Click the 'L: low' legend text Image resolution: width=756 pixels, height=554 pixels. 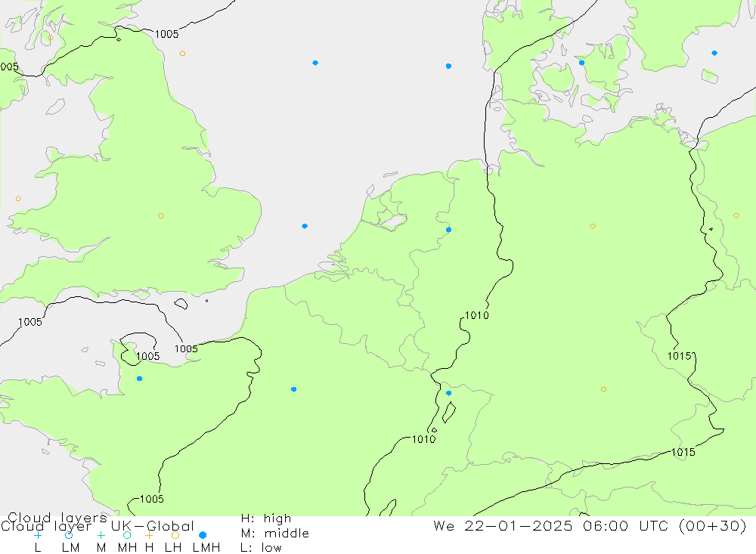[261, 548]
